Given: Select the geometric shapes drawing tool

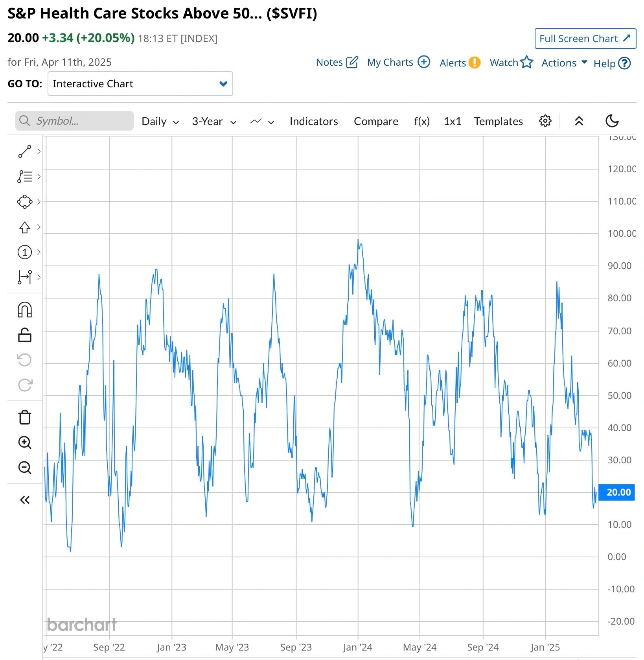Looking at the screenshot, I should point(25,202).
